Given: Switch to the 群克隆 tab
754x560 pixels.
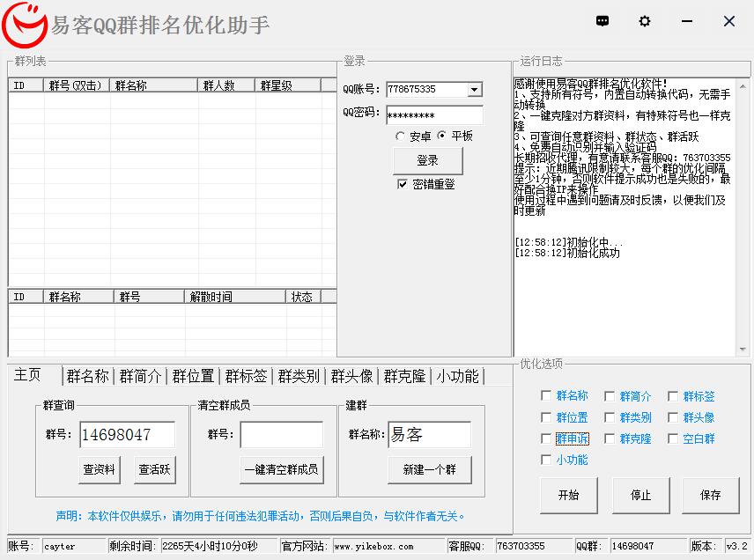Looking at the screenshot, I should 403,376.
